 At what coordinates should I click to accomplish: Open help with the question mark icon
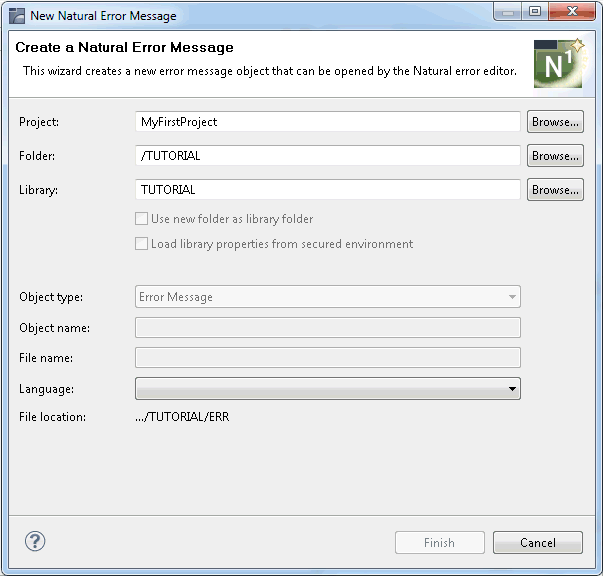(x=35, y=541)
